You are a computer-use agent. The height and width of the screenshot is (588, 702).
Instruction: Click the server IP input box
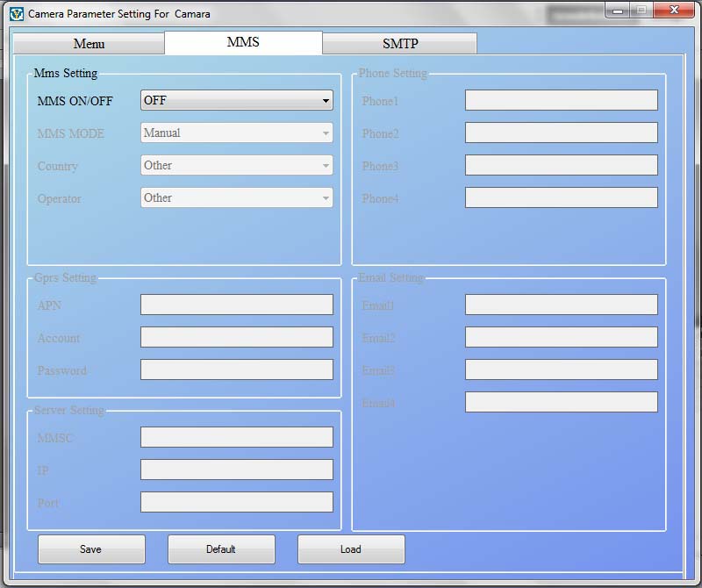pos(237,470)
